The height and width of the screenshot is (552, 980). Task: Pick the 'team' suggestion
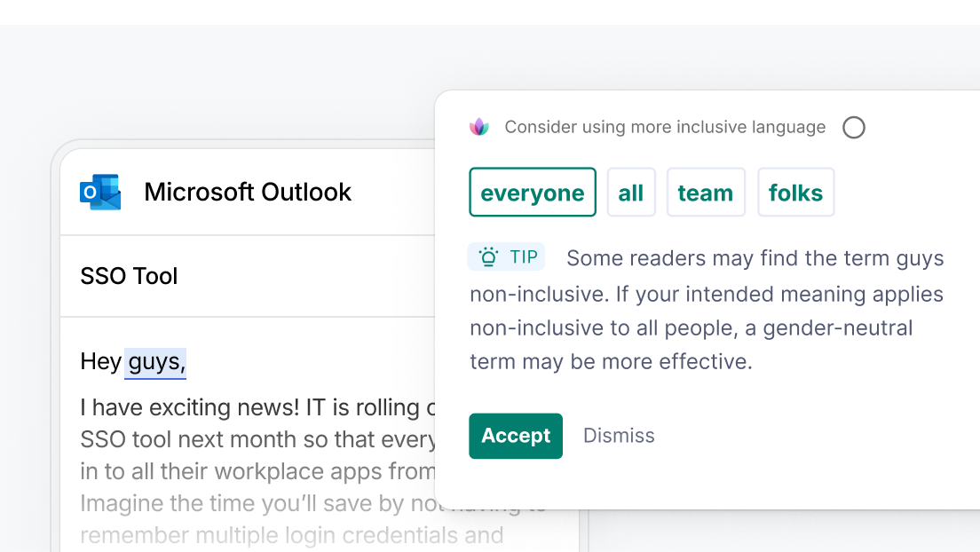pyautogui.click(x=706, y=192)
